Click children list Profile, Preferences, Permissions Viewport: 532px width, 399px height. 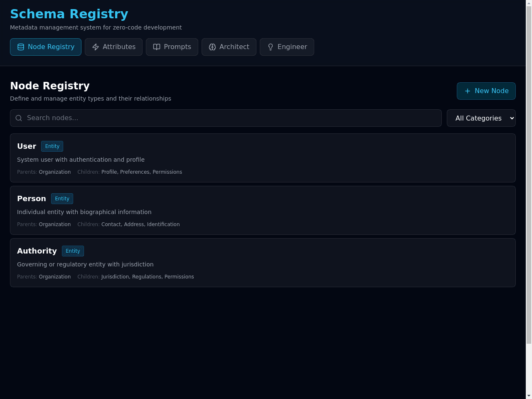(x=142, y=172)
